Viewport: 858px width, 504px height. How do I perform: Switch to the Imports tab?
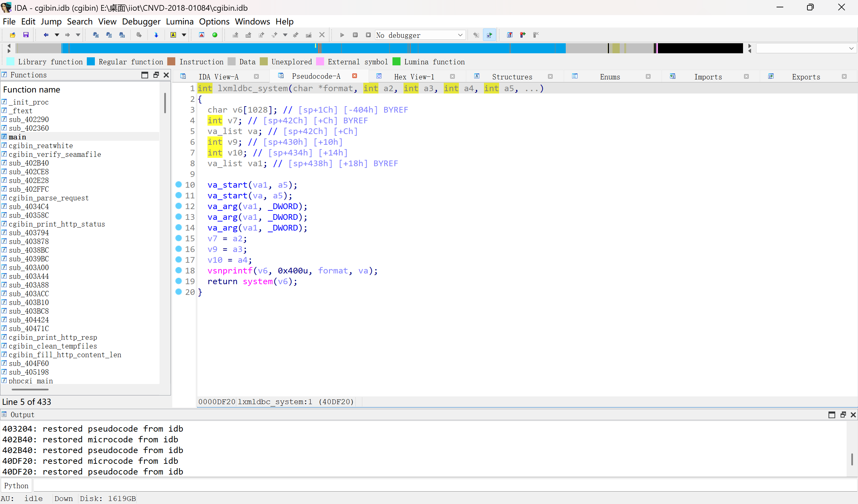(x=708, y=77)
